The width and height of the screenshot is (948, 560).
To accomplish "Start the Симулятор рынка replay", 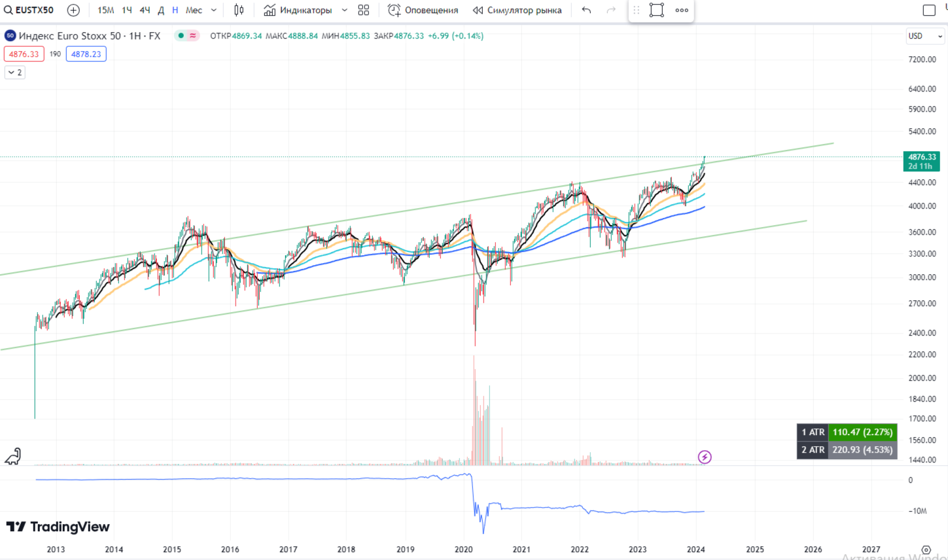I will [x=517, y=10].
